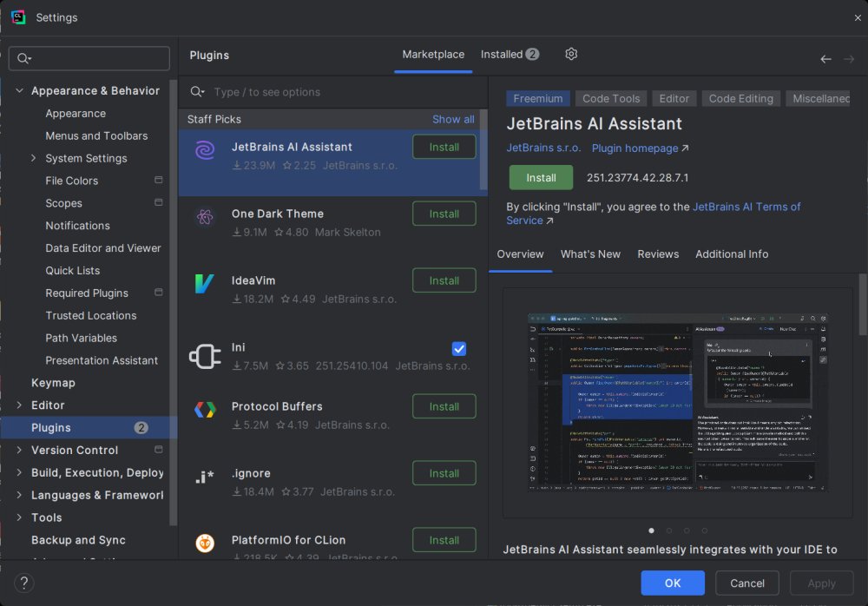The height and width of the screenshot is (606, 868).
Task: Click Show all staff picks link
Action: [x=453, y=119]
